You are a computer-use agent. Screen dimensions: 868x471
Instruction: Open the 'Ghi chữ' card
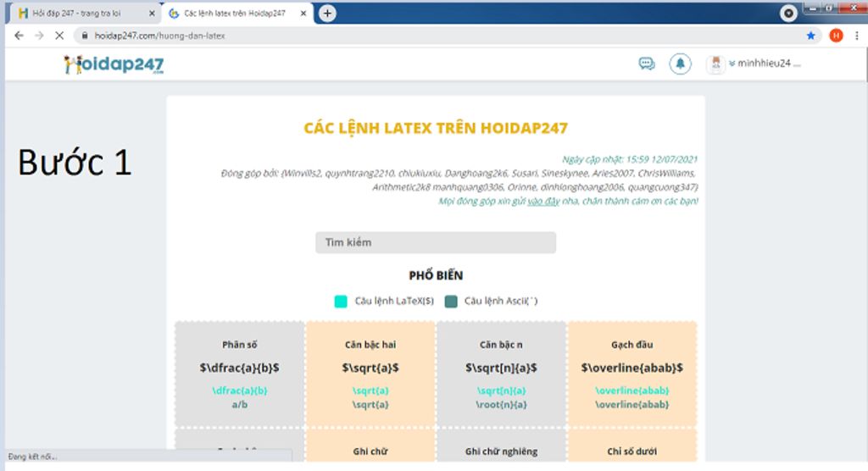370,446
